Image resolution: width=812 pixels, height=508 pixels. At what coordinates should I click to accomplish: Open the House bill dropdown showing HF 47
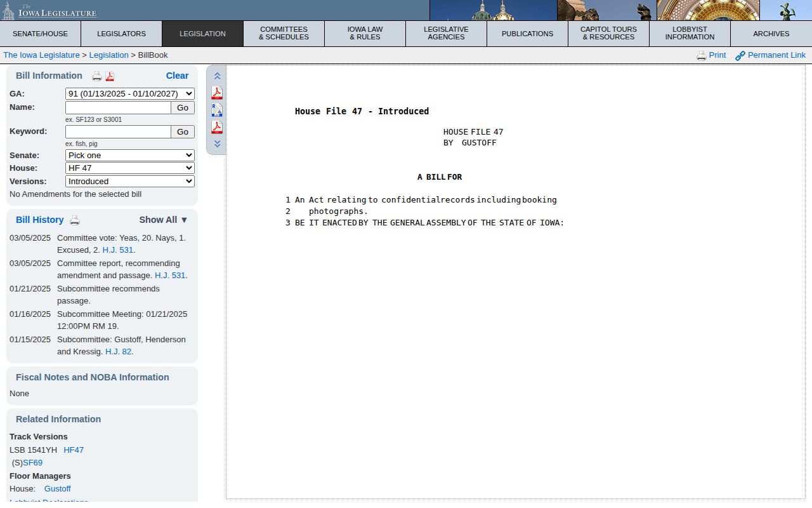point(130,168)
